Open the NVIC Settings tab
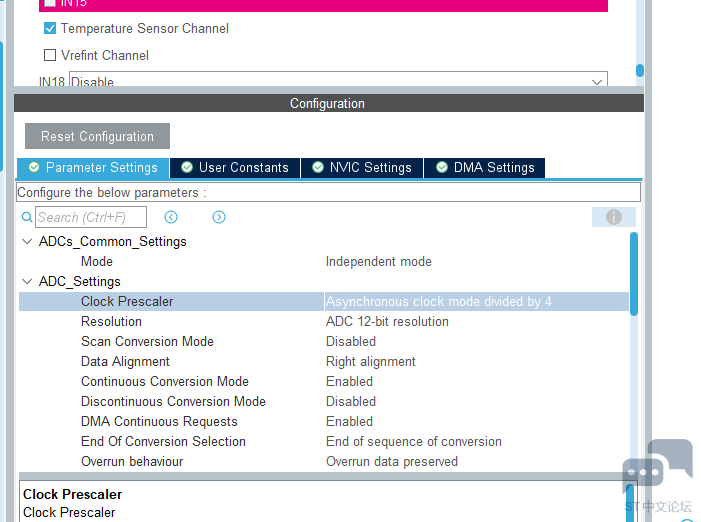This screenshot has height=522, width=701. tap(362, 168)
